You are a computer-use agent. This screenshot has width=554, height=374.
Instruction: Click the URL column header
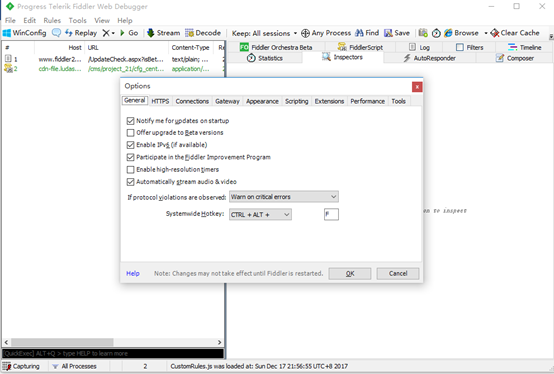point(126,47)
